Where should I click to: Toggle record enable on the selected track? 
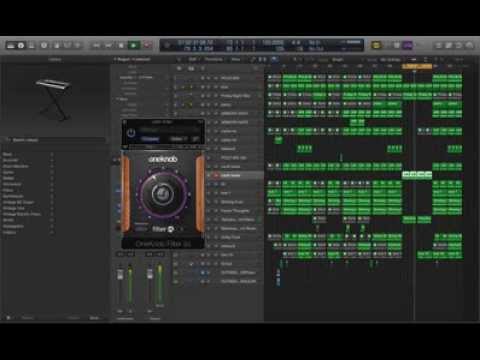pyautogui.click(x=216, y=175)
